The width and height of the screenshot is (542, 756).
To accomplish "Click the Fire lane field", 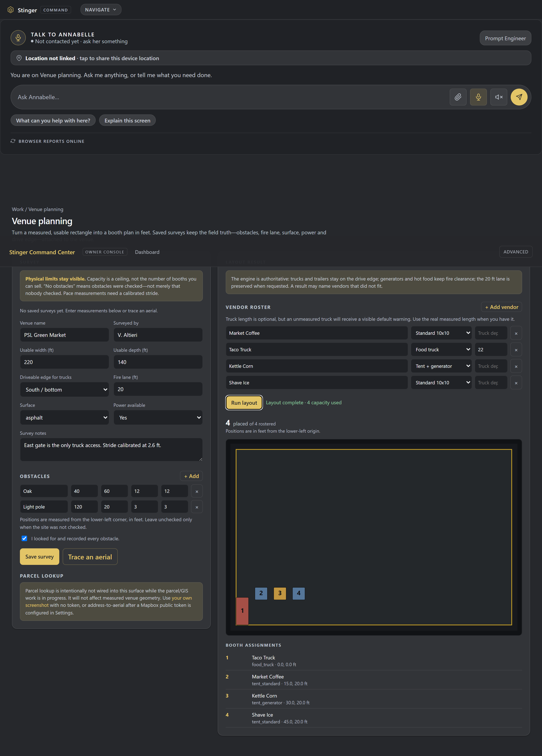I will tap(158, 389).
